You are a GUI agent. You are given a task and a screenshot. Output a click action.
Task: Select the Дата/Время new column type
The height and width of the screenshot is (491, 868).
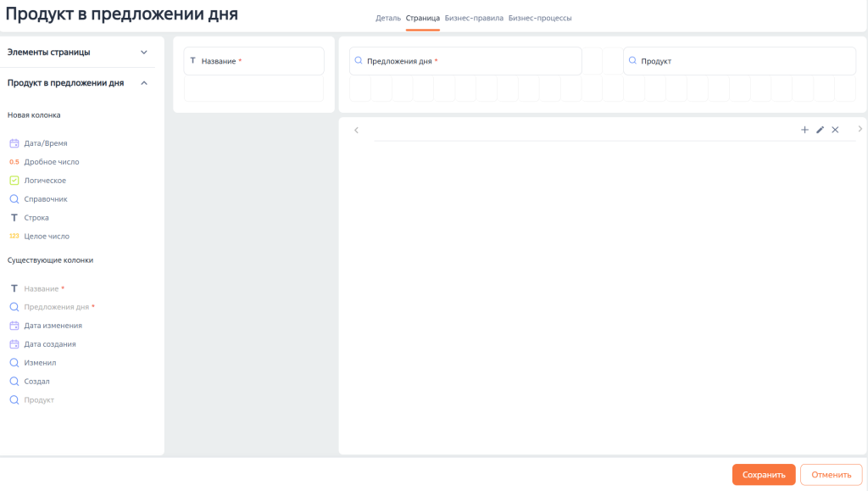point(46,143)
